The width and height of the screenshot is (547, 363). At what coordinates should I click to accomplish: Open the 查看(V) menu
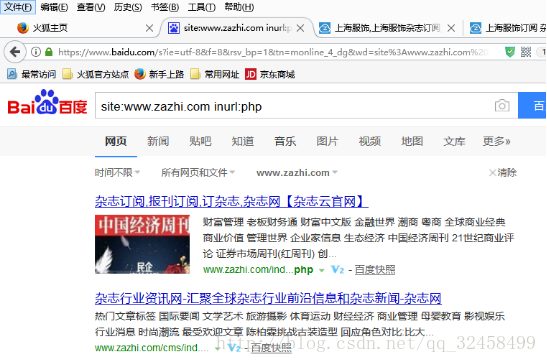click(91, 7)
